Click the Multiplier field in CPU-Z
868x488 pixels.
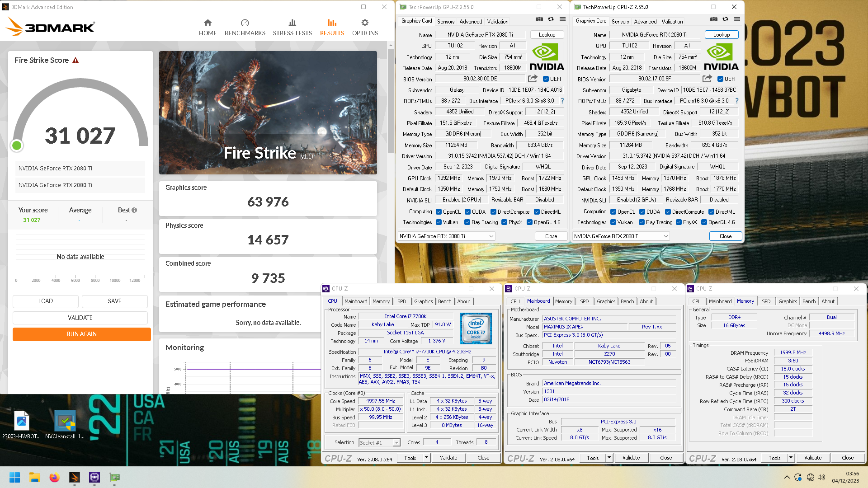[x=381, y=409]
